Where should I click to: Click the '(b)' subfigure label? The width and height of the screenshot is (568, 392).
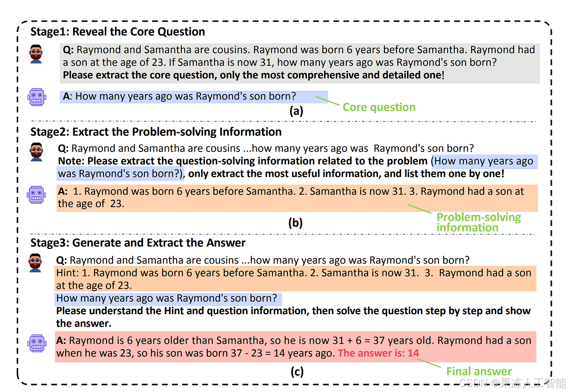pos(295,223)
